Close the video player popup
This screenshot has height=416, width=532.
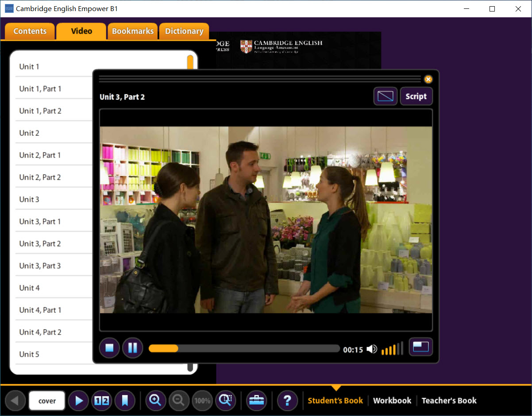pos(428,79)
